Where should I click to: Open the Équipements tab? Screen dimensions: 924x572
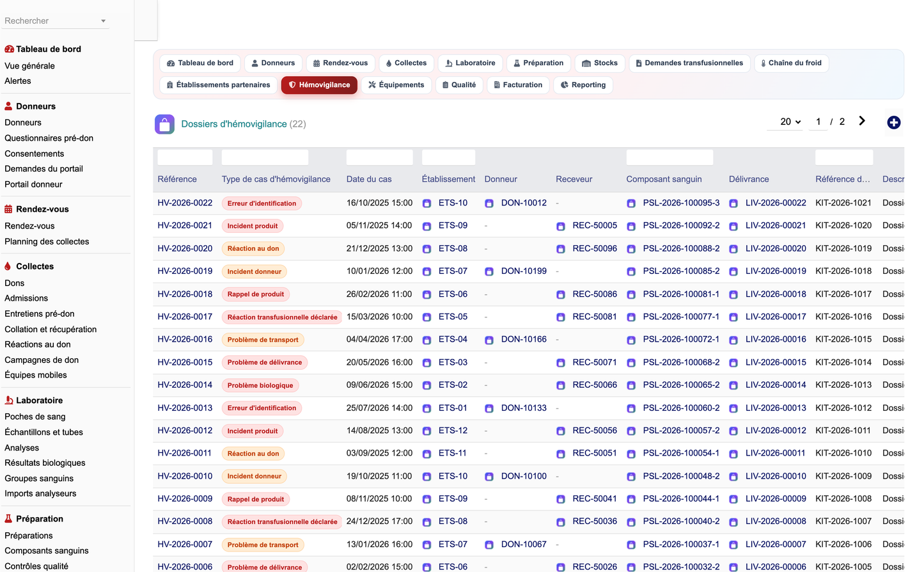pos(396,84)
